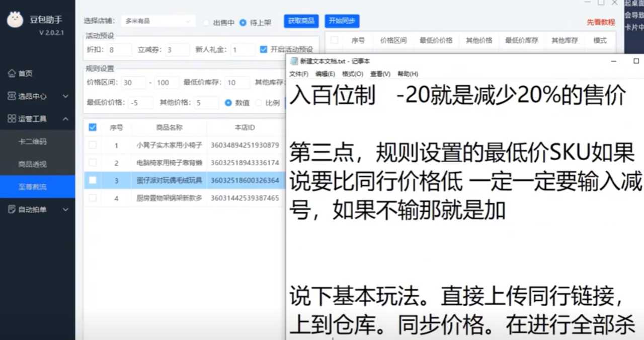This screenshot has width=644, height=340.
Task: Expand the 选品中心 chevron
Action: pos(65,96)
